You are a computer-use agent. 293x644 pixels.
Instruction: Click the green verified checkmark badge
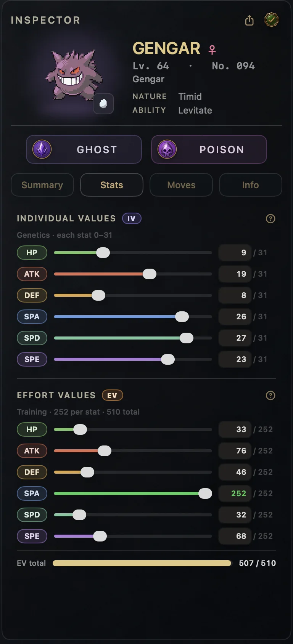click(271, 20)
